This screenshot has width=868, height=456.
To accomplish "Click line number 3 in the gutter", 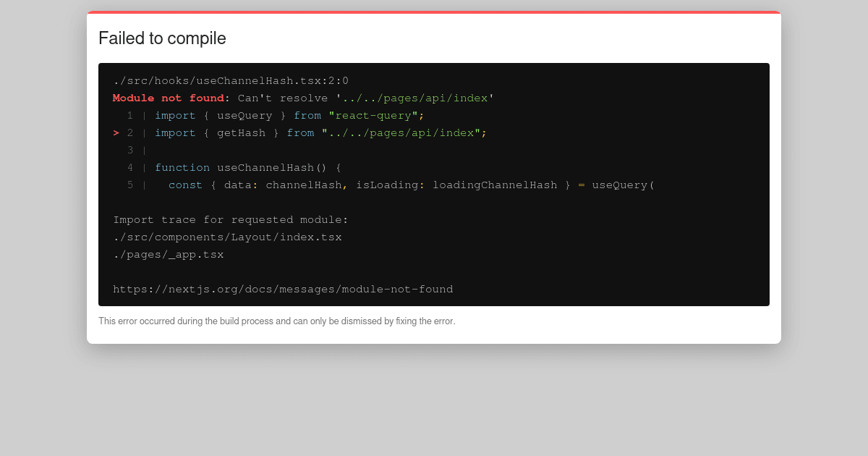I will click(130, 150).
